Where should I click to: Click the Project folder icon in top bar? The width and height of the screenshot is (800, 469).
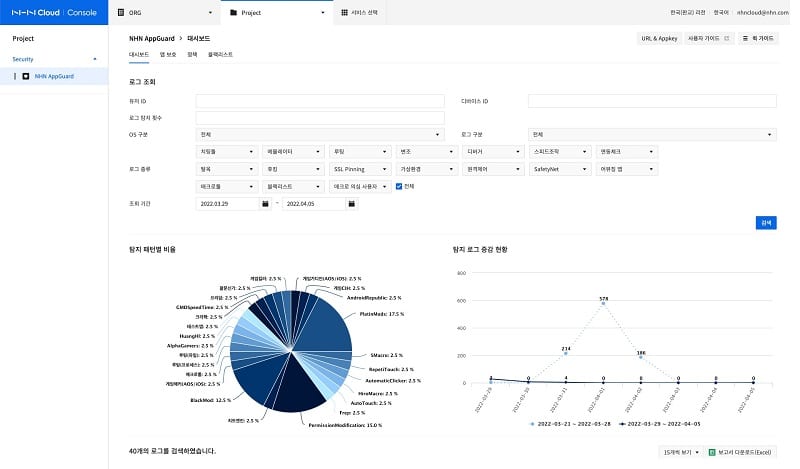(233, 12)
